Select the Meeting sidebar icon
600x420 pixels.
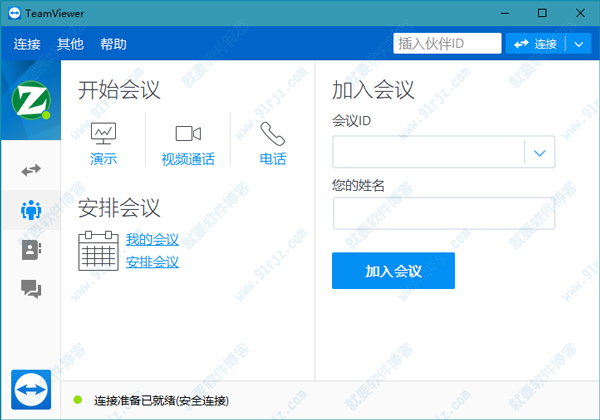[31, 210]
